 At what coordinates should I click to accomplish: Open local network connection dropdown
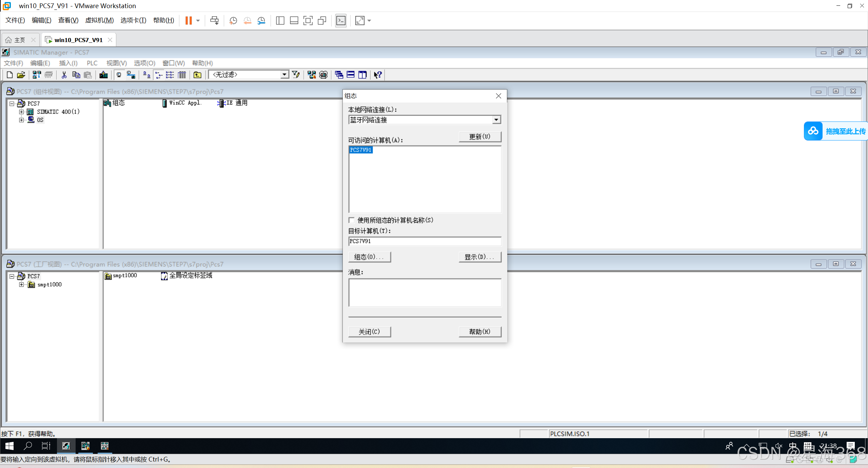[496, 120]
